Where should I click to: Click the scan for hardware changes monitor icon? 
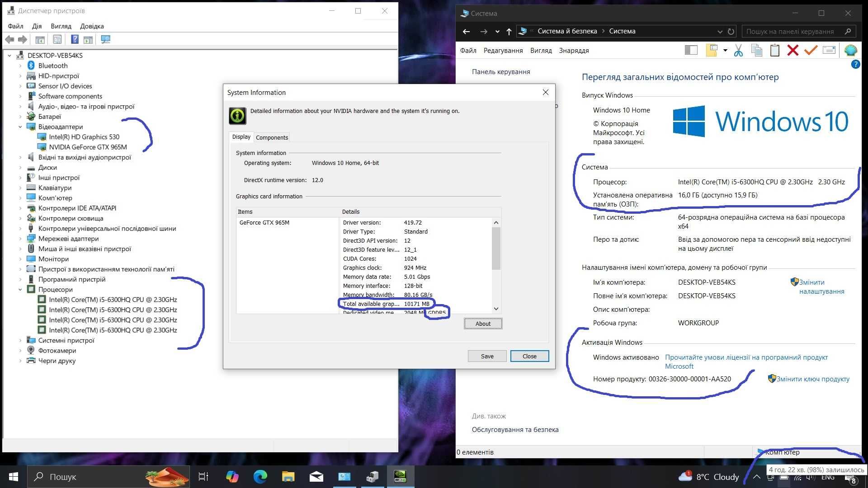click(x=106, y=39)
